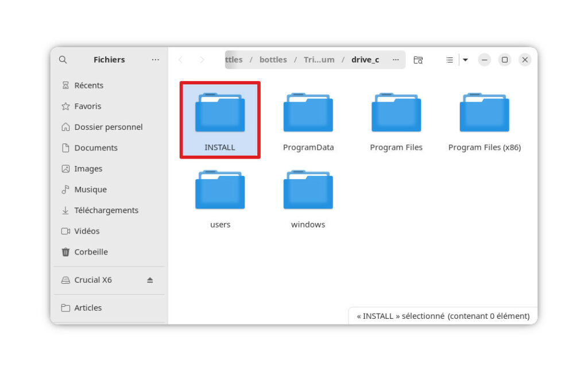
Task: Click drive_c path breadcrumb
Action: pos(365,60)
